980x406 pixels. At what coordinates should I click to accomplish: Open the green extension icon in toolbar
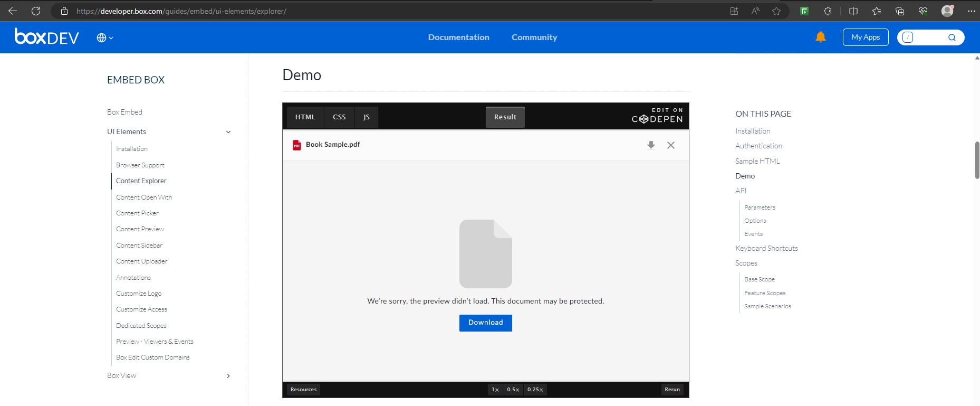tap(804, 11)
